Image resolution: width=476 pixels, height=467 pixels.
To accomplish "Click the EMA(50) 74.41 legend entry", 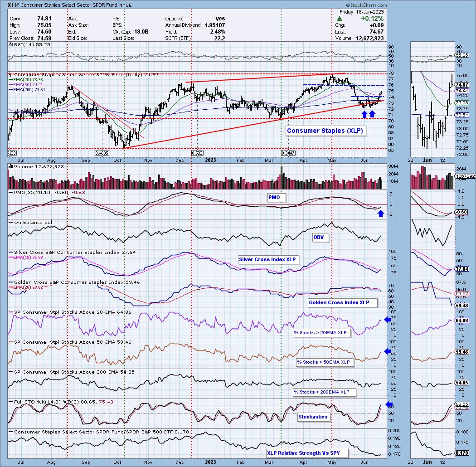I will pos(25,84).
